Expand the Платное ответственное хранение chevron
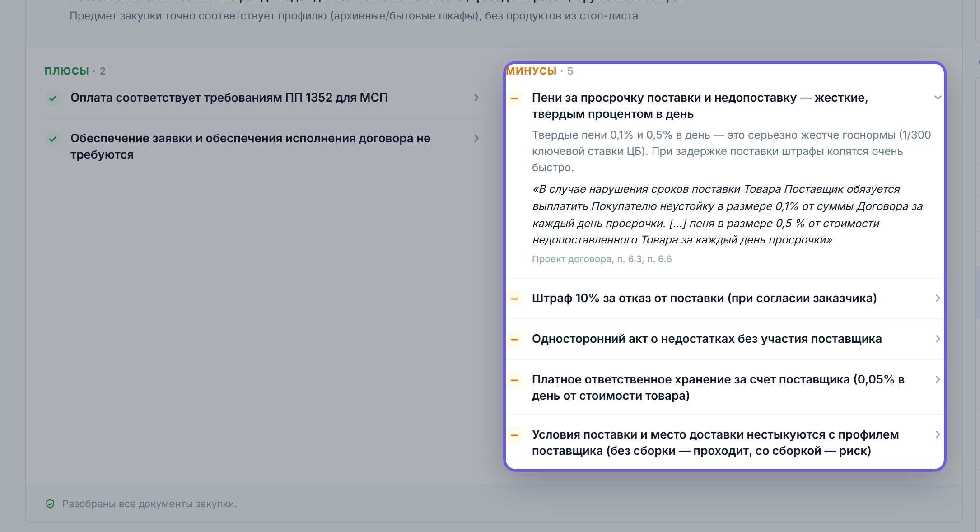Image resolution: width=980 pixels, height=532 pixels. point(938,379)
